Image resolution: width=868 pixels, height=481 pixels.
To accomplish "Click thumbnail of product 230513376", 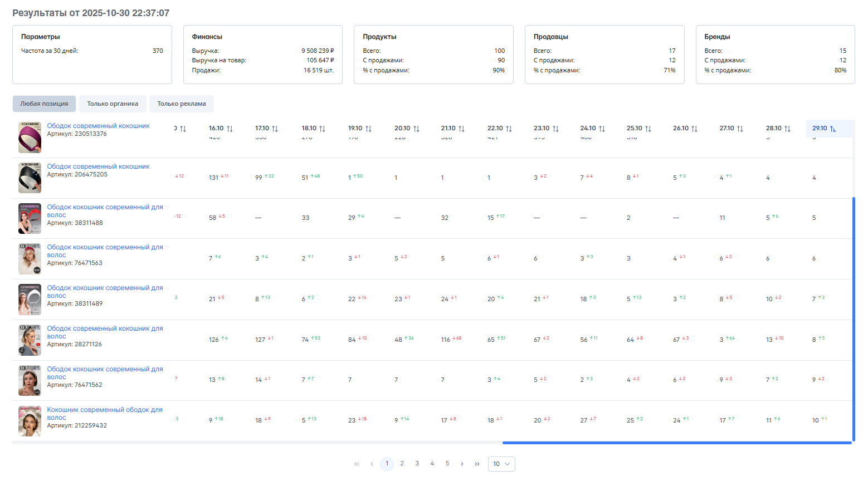I will [x=30, y=138].
